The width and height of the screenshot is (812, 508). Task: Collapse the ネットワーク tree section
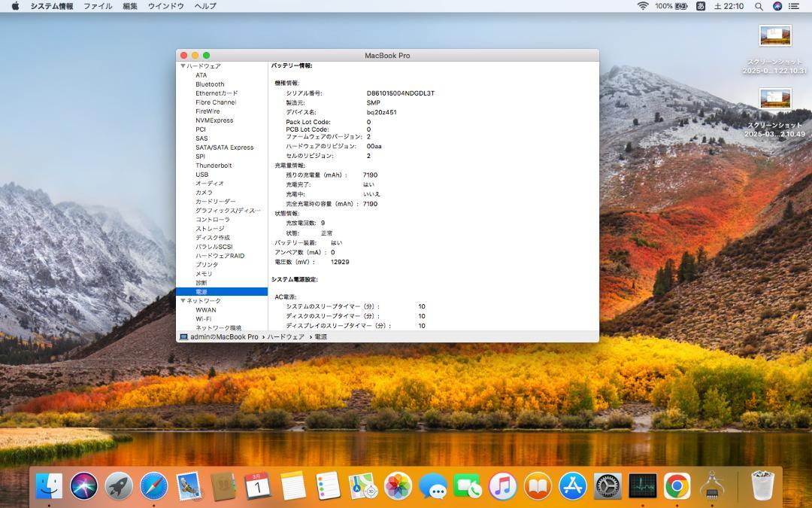183,300
